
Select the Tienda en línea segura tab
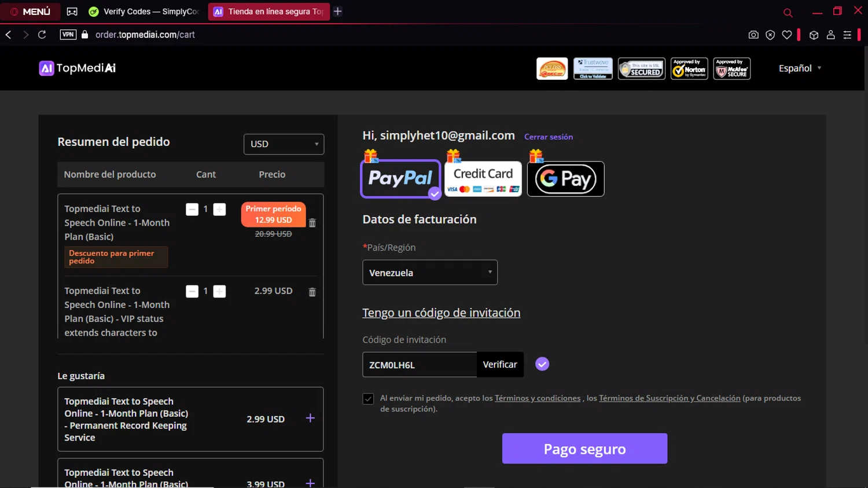[269, 12]
